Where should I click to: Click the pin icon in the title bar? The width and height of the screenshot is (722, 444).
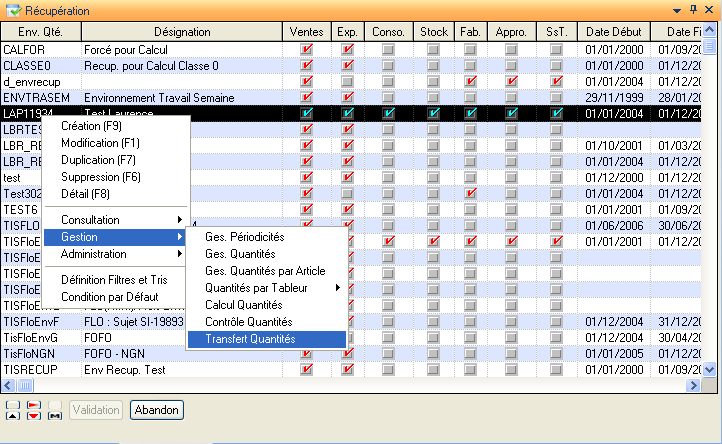694,10
